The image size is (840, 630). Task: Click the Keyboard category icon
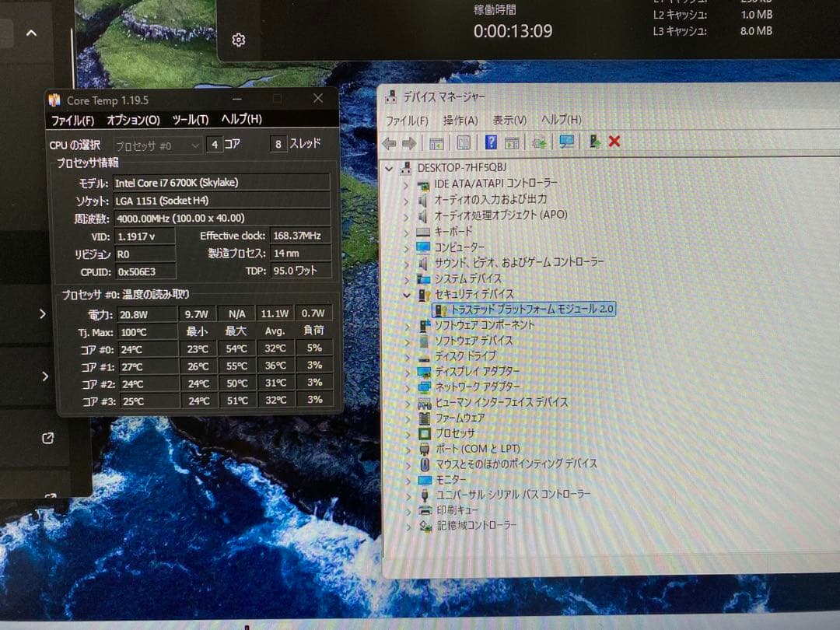(423, 232)
